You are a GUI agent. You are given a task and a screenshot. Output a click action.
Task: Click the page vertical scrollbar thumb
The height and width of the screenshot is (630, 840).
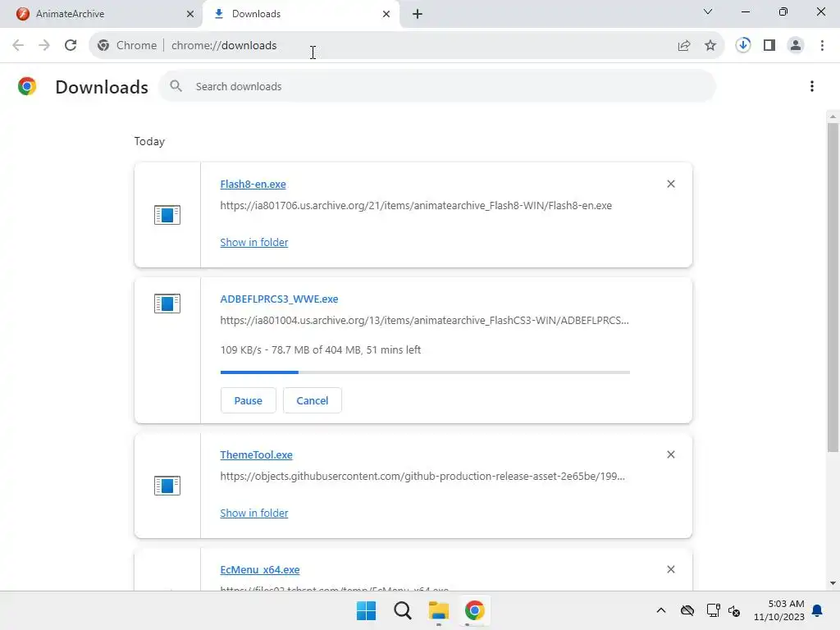click(833, 287)
